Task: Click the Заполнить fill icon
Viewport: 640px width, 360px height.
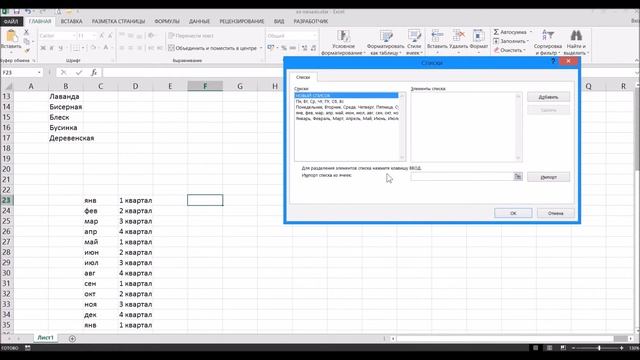Action: click(496, 41)
